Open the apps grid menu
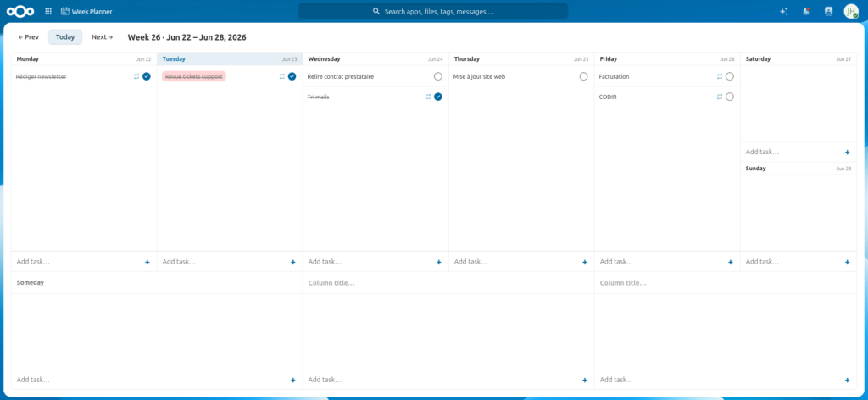Viewport: 868px width, 400px height. tap(48, 11)
